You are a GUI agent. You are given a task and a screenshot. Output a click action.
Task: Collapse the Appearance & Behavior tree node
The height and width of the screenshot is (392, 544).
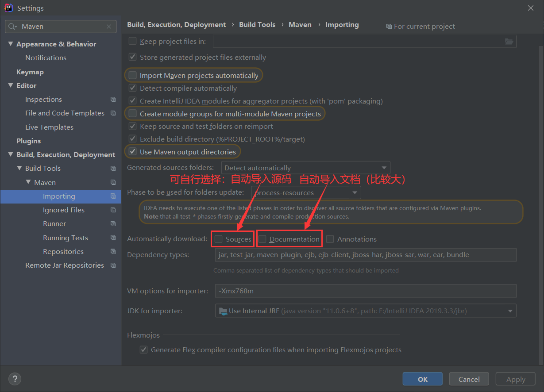click(x=11, y=44)
